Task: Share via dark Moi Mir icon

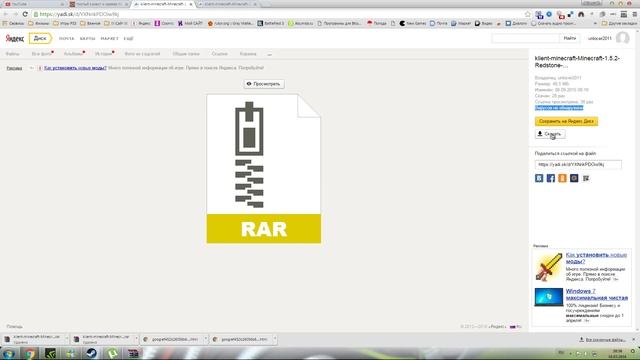Action: point(574,178)
